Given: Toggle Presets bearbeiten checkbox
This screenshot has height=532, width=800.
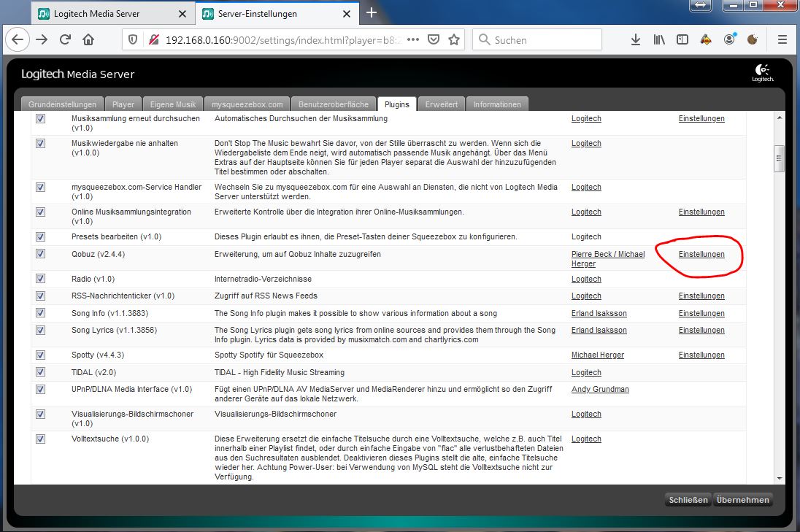Looking at the screenshot, I should 40,236.
